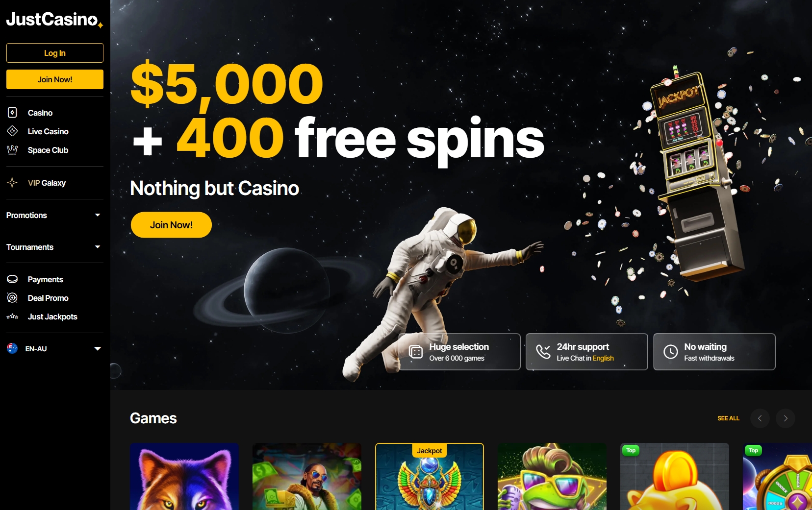Expand the Promotions menu arrow
The image size is (812, 510).
(98, 215)
